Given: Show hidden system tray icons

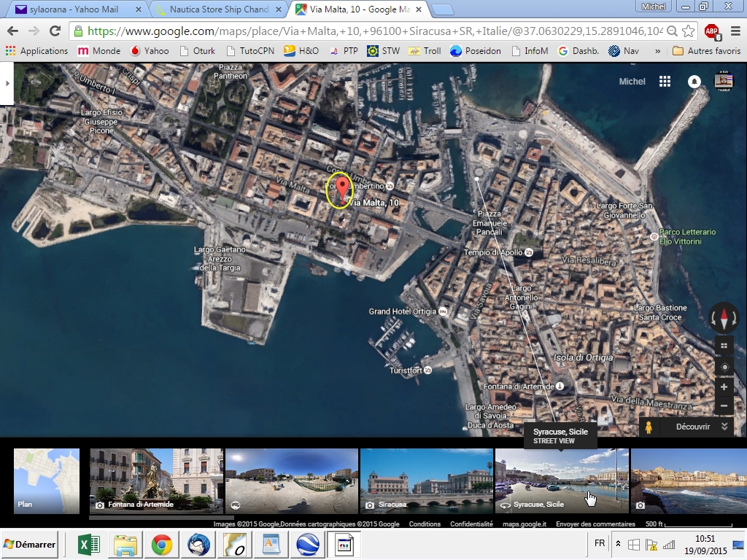Looking at the screenshot, I should point(618,544).
